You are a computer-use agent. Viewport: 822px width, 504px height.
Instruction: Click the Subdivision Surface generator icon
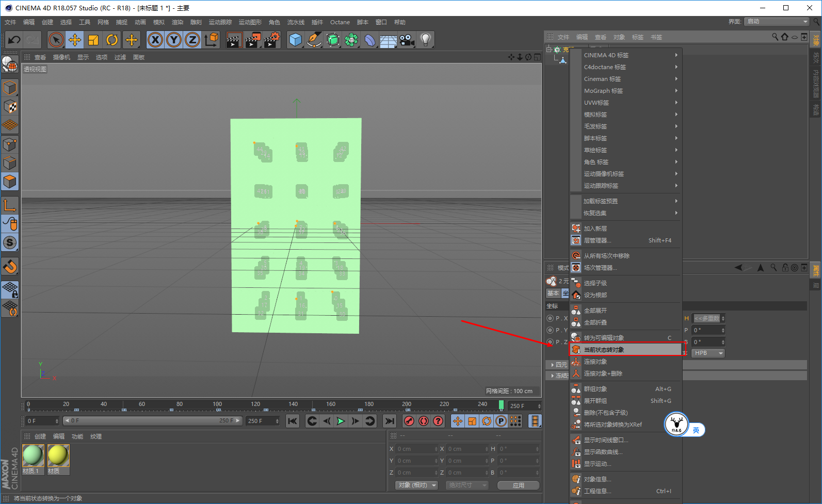(x=333, y=40)
